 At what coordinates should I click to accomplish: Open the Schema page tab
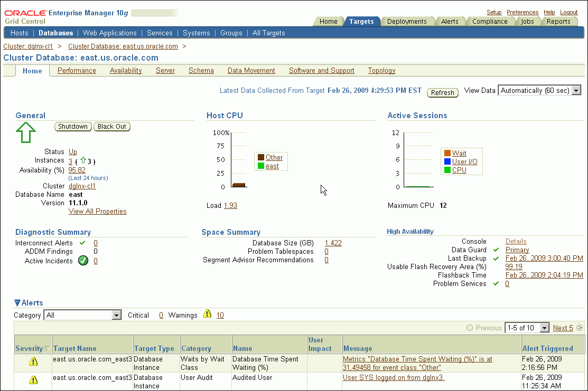tap(201, 70)
